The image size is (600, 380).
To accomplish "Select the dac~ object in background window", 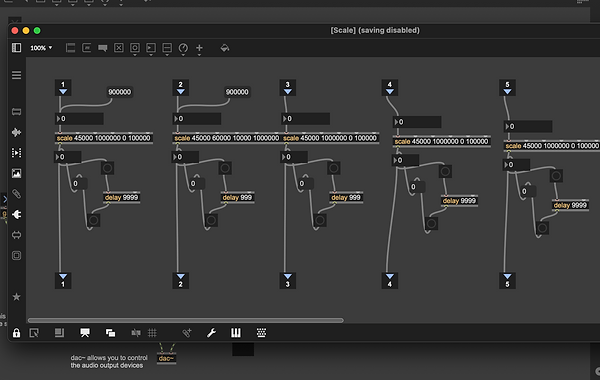I will 166,359.
